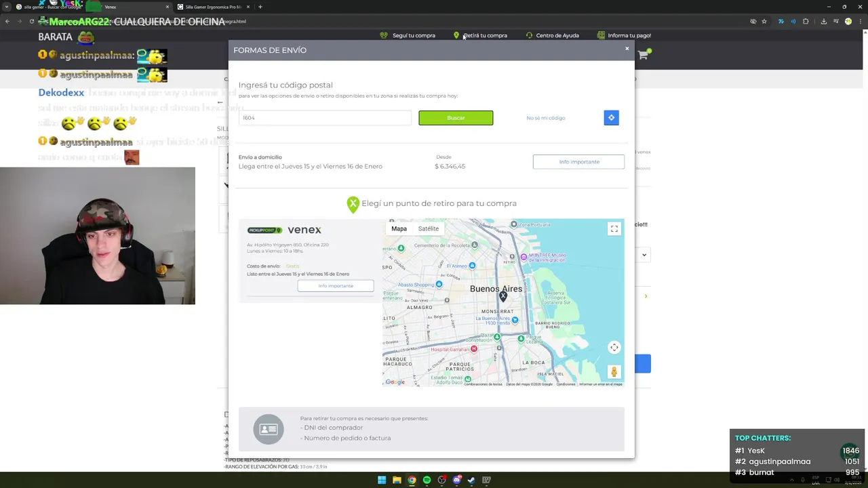The height and width of the screenshot is (488, 868).
Task: Open 'Informa tu pago!' in header
Action: click(624, 35)
